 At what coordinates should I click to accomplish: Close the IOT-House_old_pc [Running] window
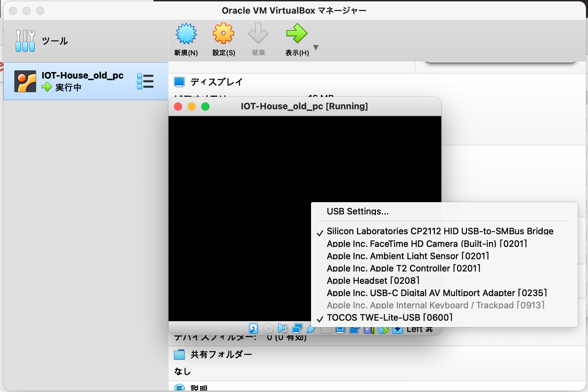[178, 107]
